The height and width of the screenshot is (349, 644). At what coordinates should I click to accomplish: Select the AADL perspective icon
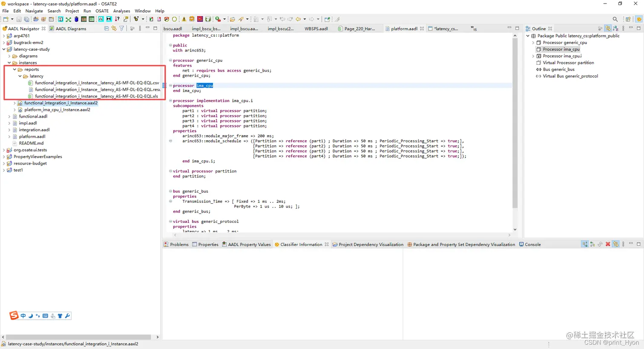[x=639, y=19]
